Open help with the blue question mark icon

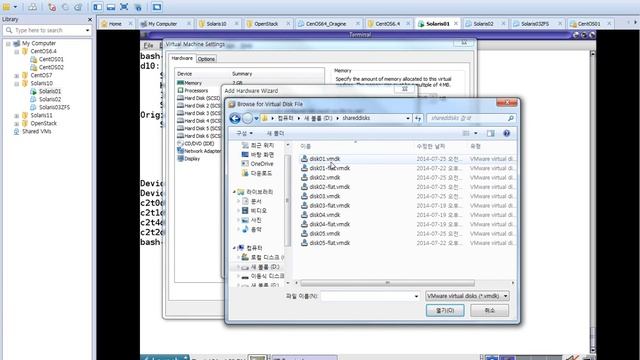(507, 133)
